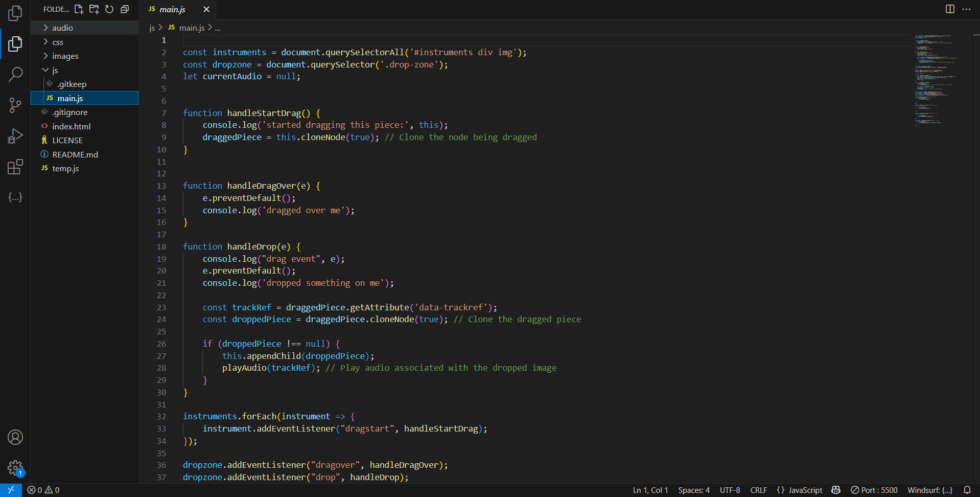Open the Run and Debug view

tap(15, 136)
